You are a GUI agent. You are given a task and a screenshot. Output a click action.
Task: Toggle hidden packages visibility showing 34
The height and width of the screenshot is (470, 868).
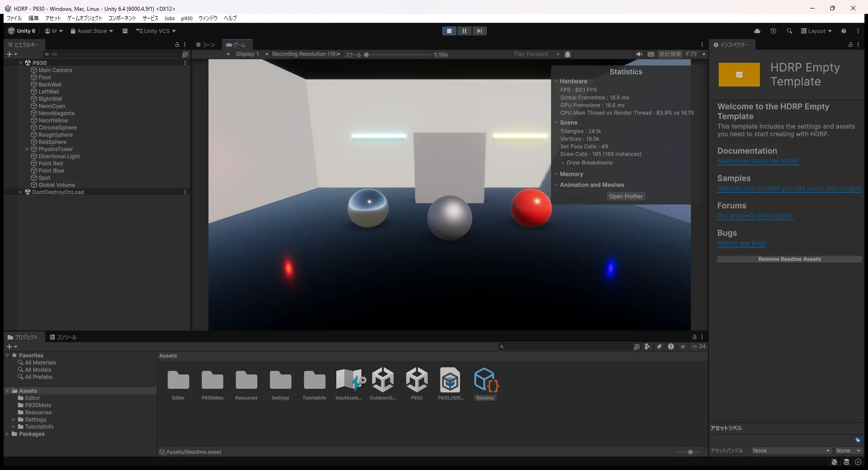point(699,347)
